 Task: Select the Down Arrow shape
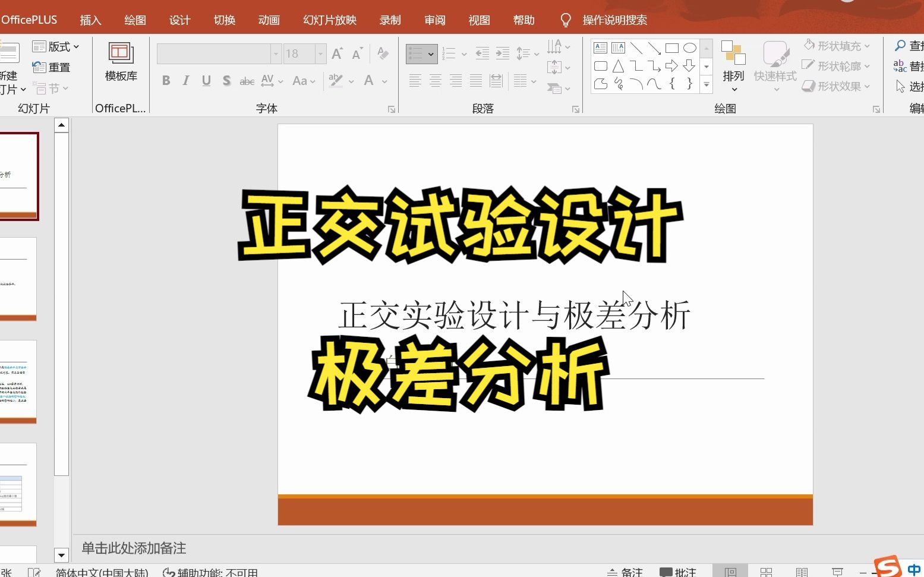(x=690, y=66)
